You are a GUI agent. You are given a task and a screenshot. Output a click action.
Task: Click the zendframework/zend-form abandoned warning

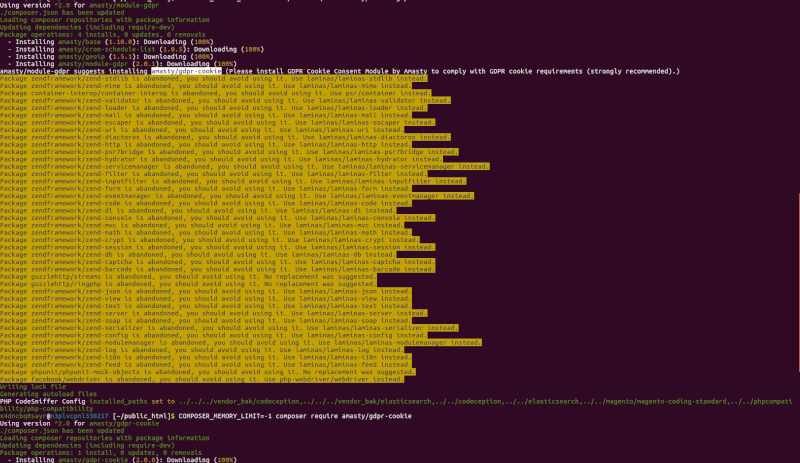coord(206,188)
